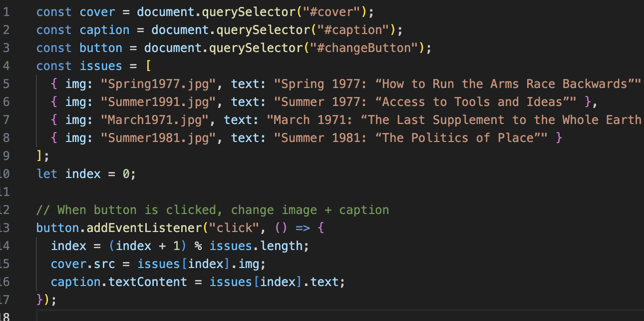Click line number 2 in the gutter
This screenshot has width=644, height=321.
coord(5,30)
